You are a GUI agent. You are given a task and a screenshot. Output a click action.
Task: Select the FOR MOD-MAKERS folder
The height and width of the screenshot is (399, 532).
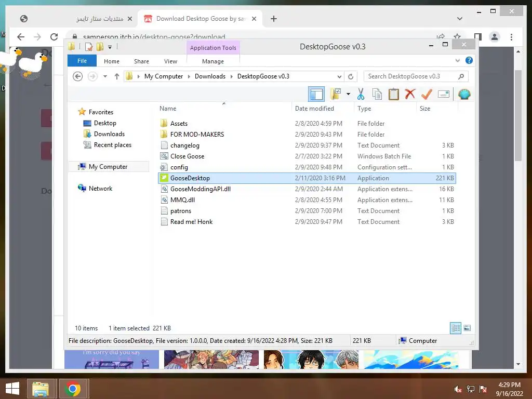click(x=197, y=135)
